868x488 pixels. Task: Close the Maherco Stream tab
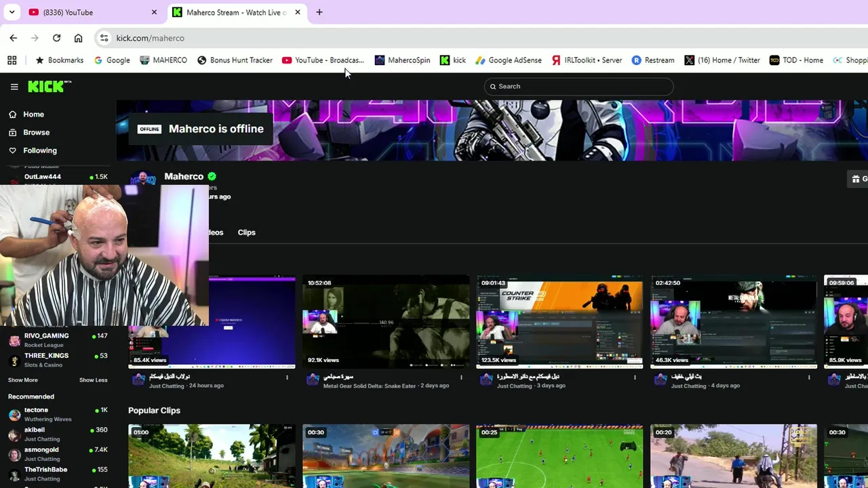pos(297,12)
